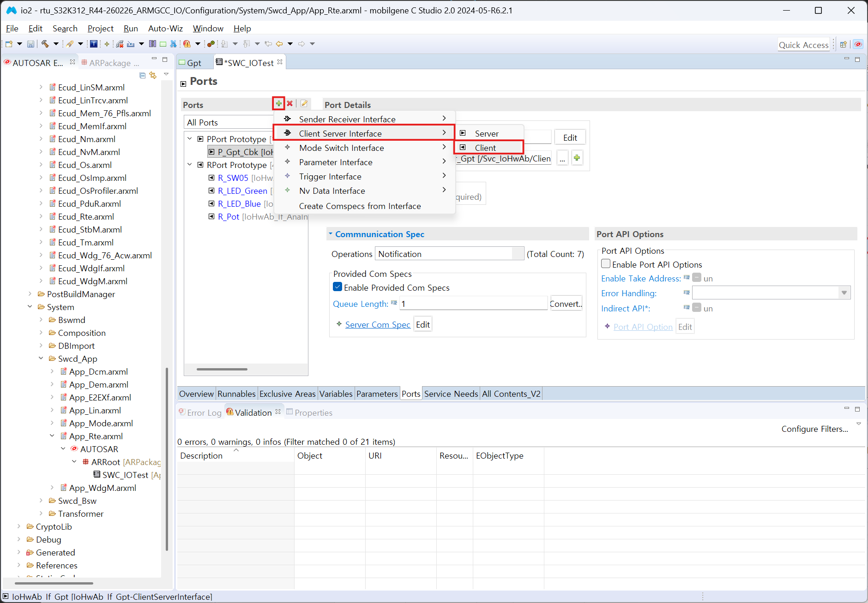Toggle the Indirect API checkbox
Screen dimensions: 868x603
point(697,308)
